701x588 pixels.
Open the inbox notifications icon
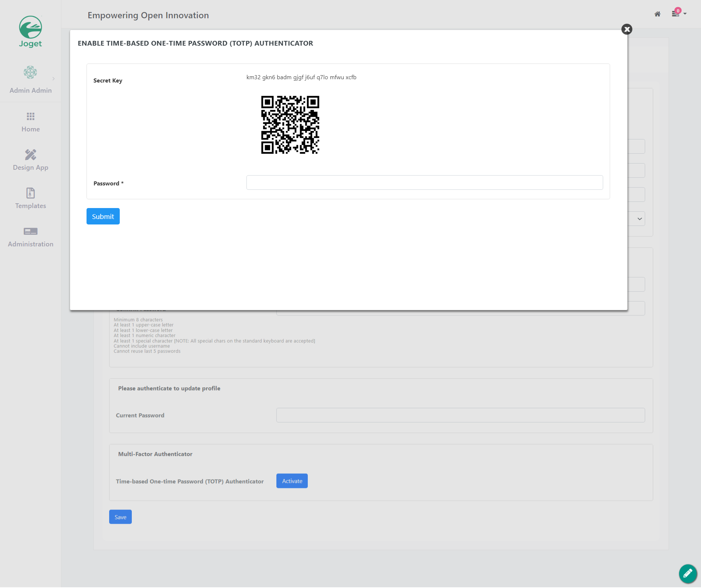pos(675,14)
